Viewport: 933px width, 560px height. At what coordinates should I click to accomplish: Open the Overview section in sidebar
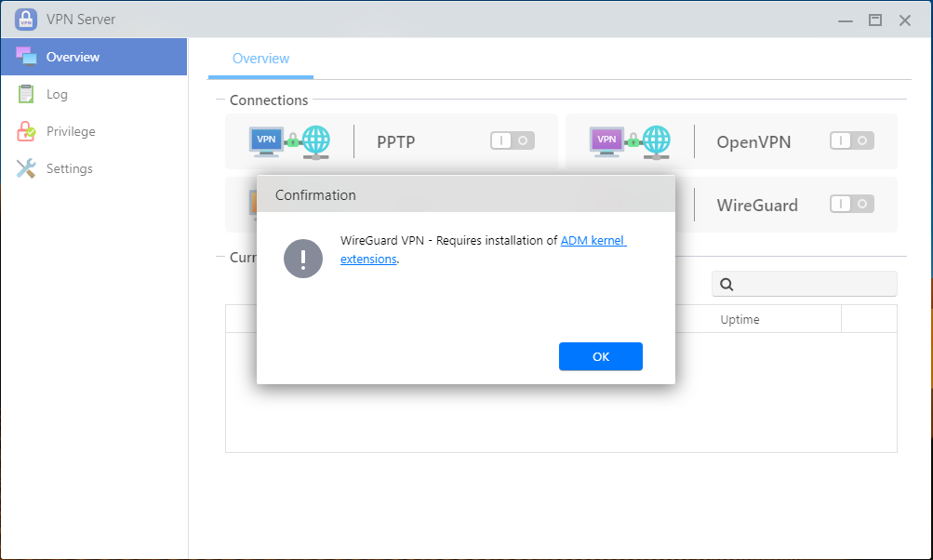click(94, 57)
